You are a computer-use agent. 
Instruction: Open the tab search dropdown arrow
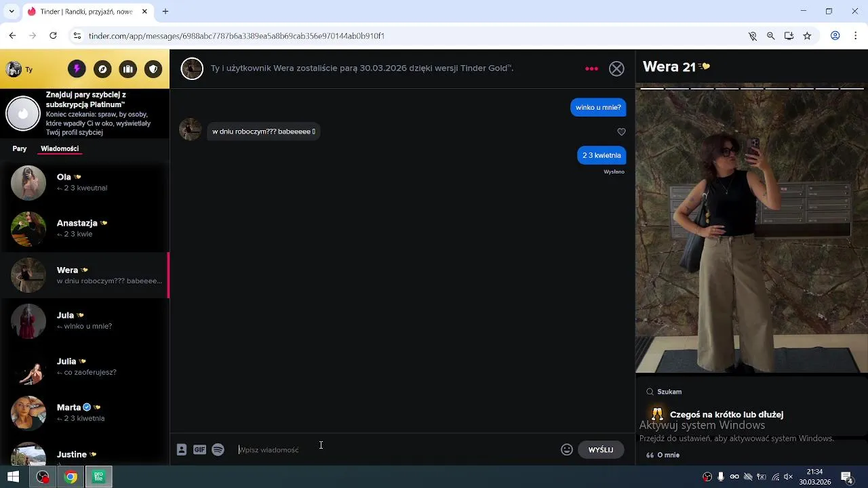click(12, 12)
